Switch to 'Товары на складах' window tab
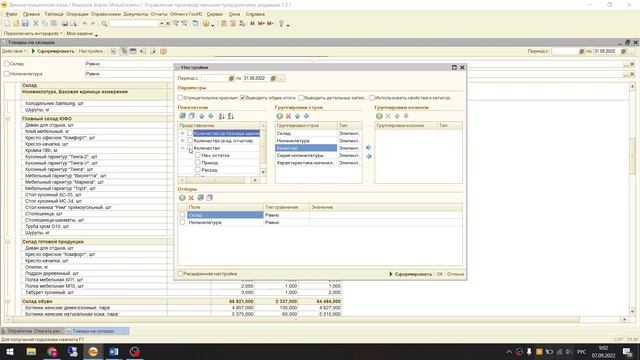 click(x=97, y=331)
